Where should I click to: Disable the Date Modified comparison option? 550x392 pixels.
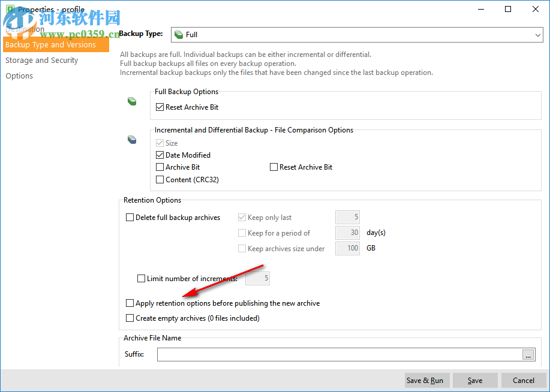160,155
